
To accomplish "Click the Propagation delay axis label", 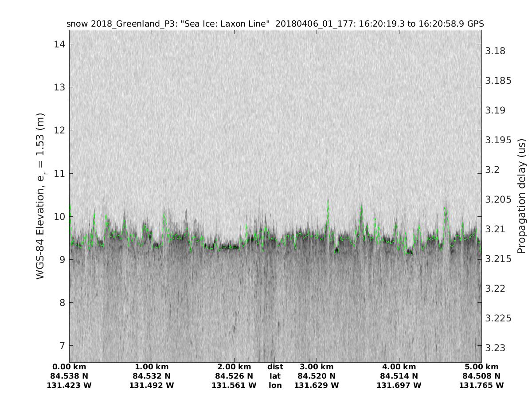I will [x=522, y=196].
